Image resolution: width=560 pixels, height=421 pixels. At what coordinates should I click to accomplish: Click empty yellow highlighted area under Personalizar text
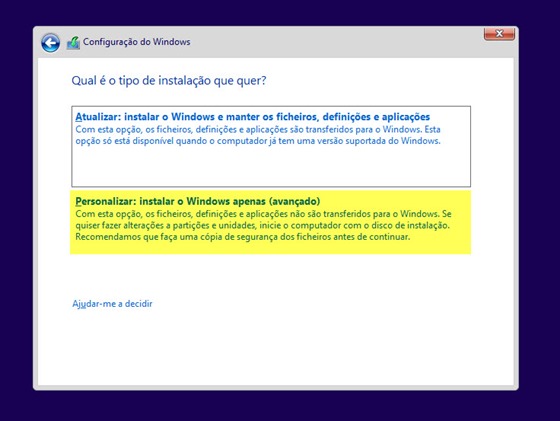point(270,248)
